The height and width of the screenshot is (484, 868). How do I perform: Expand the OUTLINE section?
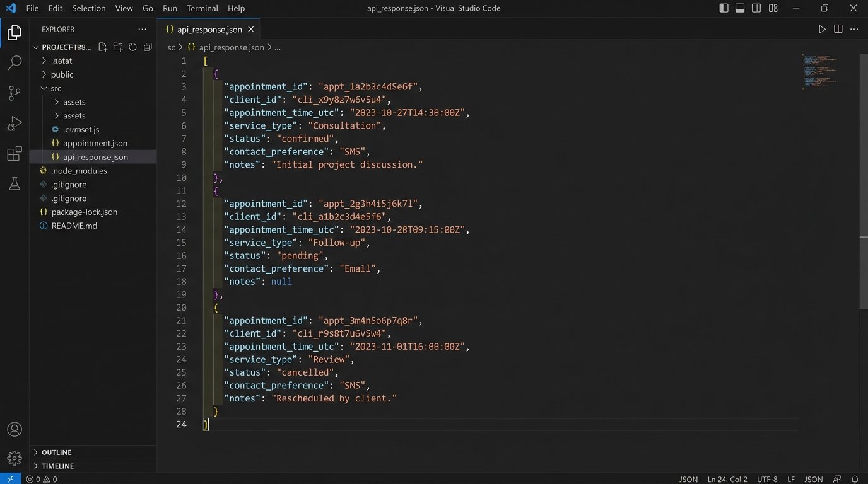coord(56,452)
